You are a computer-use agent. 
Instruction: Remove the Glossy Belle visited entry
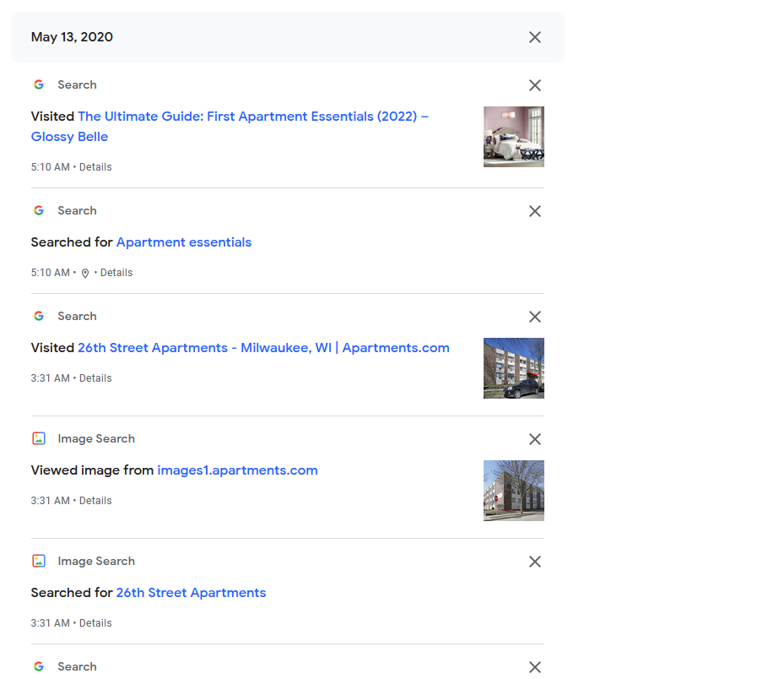[x=534, y=85]
